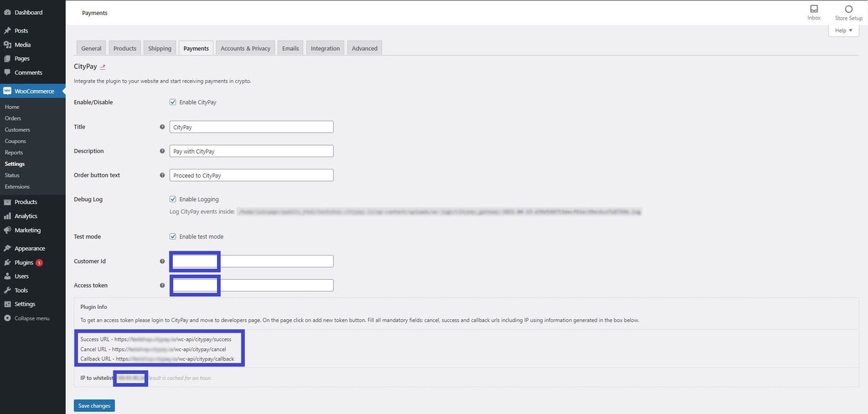Click the Marketing megaphone icon
The image size is (868, 414).
click(x=7, y=230)
